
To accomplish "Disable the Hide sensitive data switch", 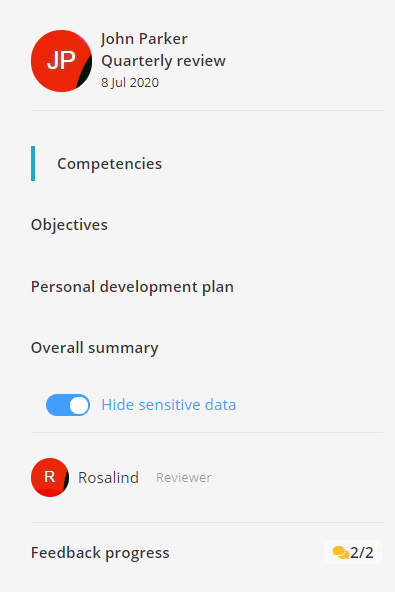I will (x=68, y=405).
